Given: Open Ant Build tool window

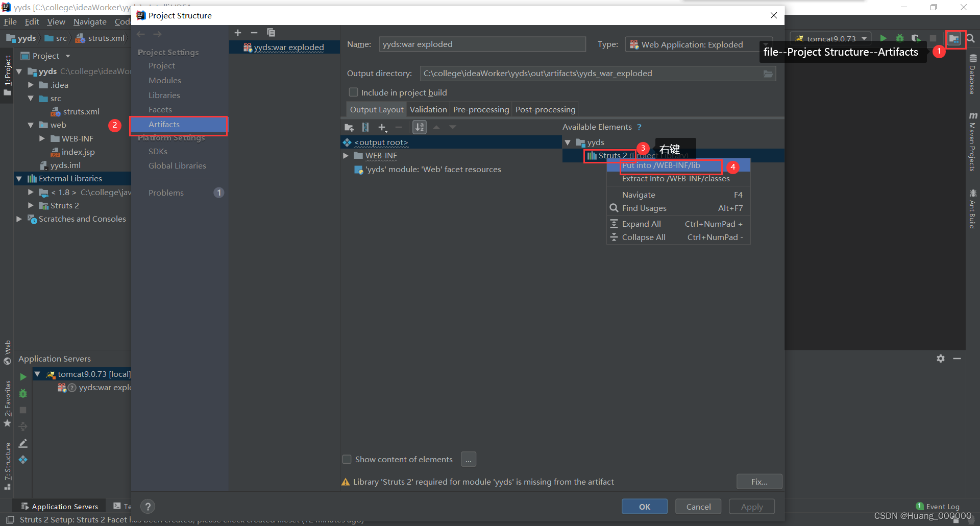Looking at the screenshot, I should coord(972,209).
